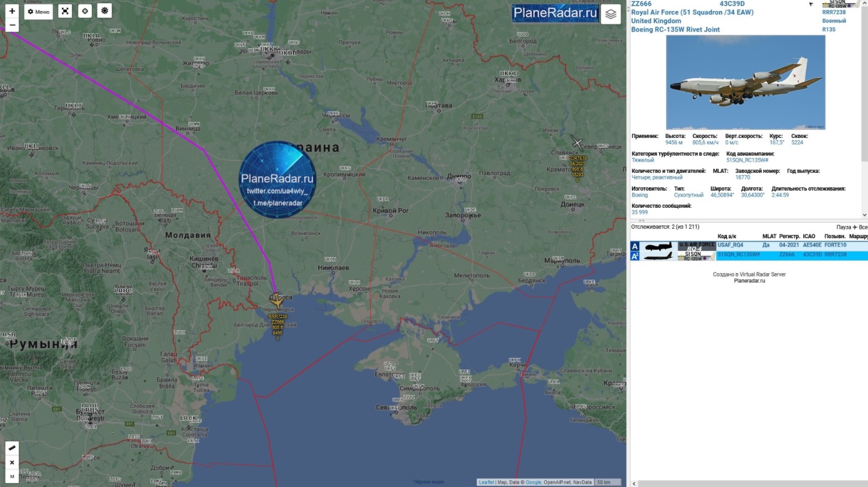Screen dimensions: 868x487
Task: Click registration ZZ666 in the detail header
Action: point(642,4)
